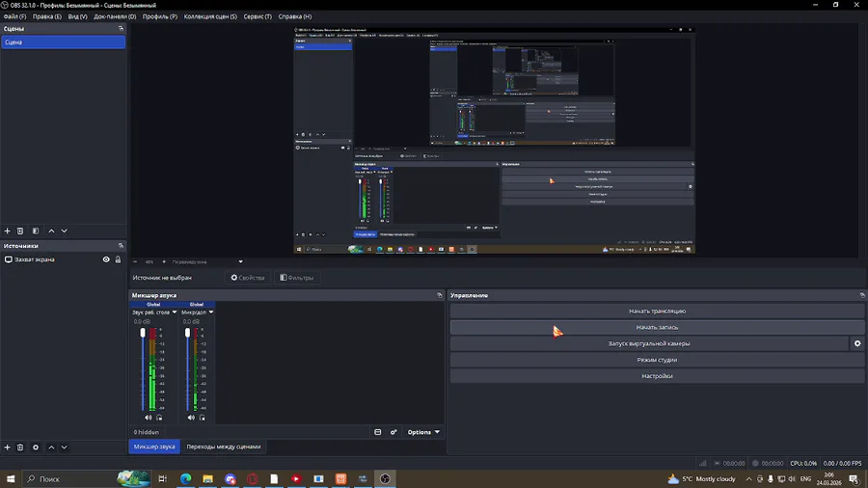The height and width of the screenshot is (488, 868).
Task: Select the Захват экрана source row
Action: pyautogui.click(x=63, y=259)
